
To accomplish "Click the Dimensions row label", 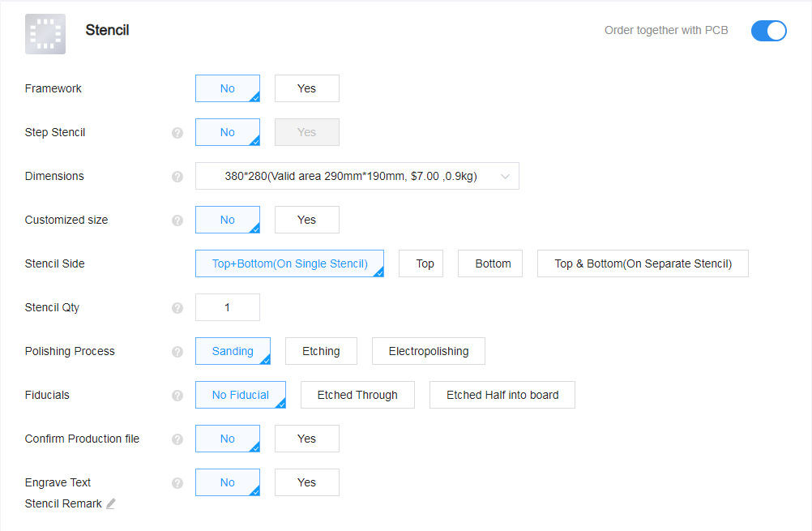I will tap(53, 176).
